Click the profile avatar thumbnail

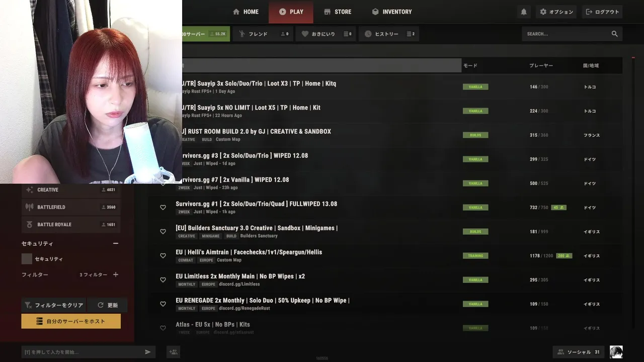[616, 352]
